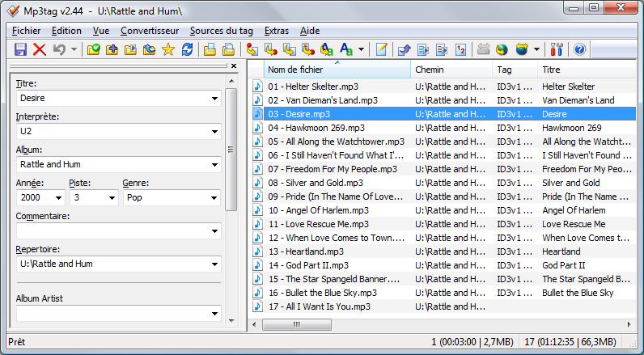Screen dimensions: 644x355
Task: Click the red X Remove tag icon
Action: pyautogui.click(x=40, y=49)
